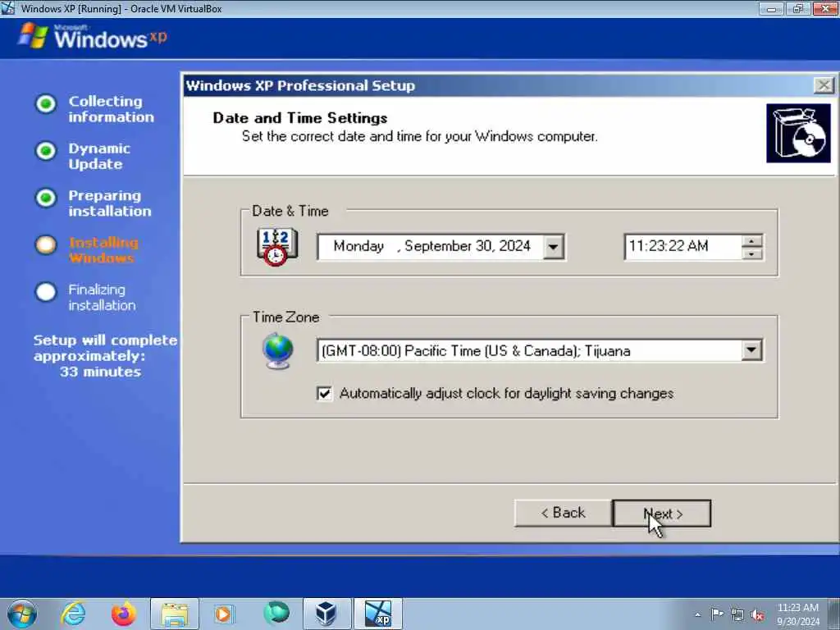The height and width of the screenshot is (630, 840).
Task: Expand the Time Zone dropdown list
Action: tap(751, 350)
